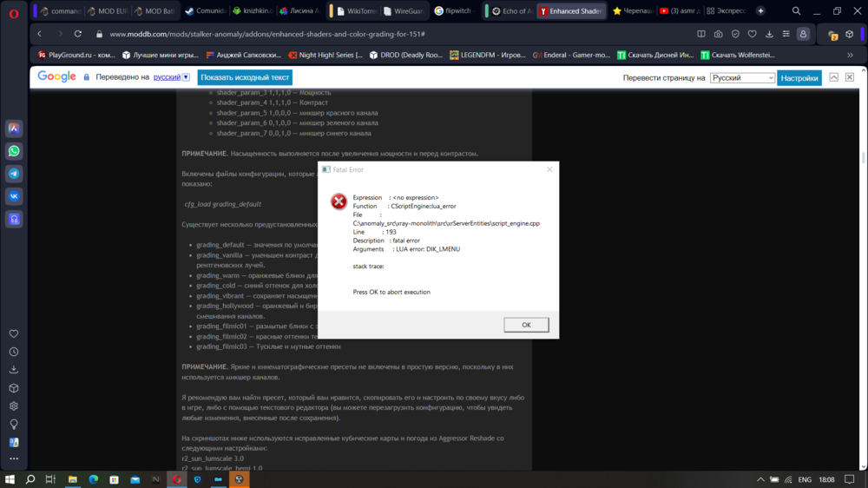Open VK in the Opera sidebar
The image size is (868, 488).
pyautogui.click(x=14, y=196)
